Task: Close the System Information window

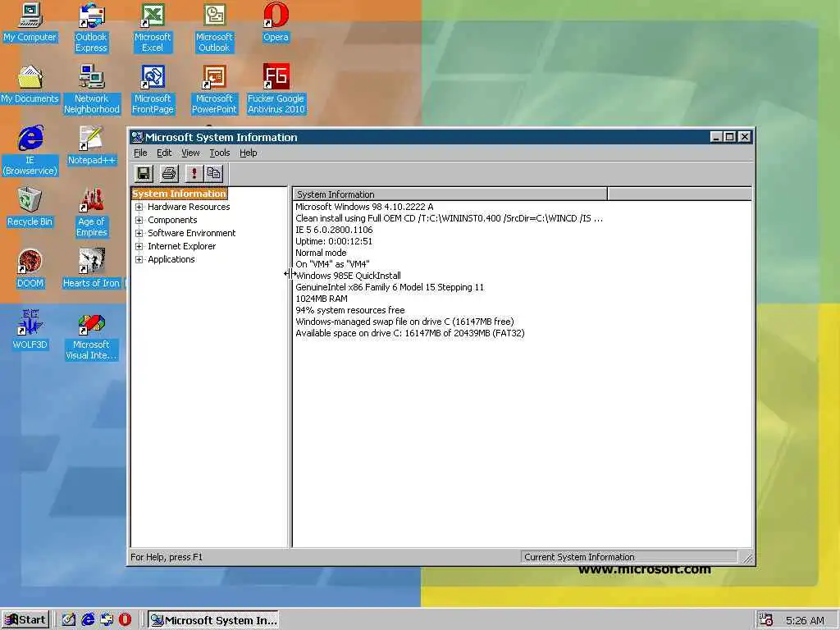Action: 745,137
